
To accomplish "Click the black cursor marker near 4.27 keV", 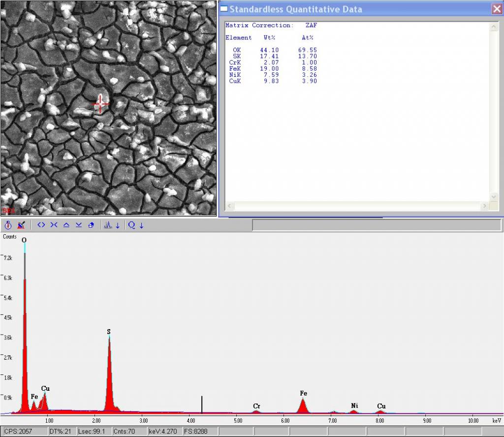I will pyautogui.click(x=202, y=404).
